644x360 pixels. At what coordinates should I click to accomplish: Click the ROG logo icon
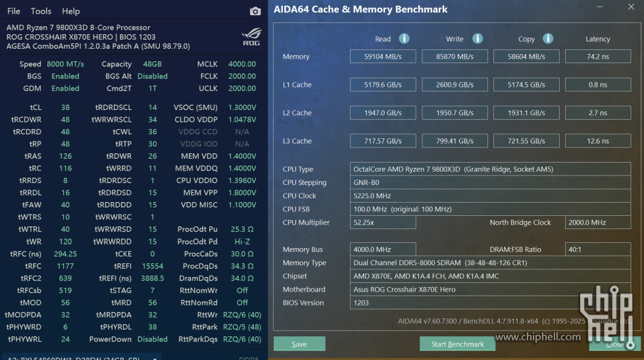pos(251,37)
